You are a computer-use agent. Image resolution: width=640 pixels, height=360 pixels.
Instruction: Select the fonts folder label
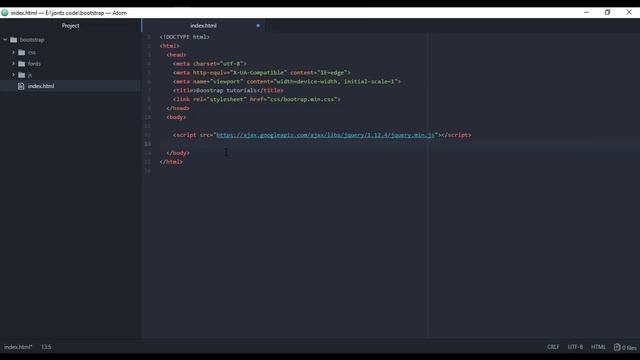34,64
